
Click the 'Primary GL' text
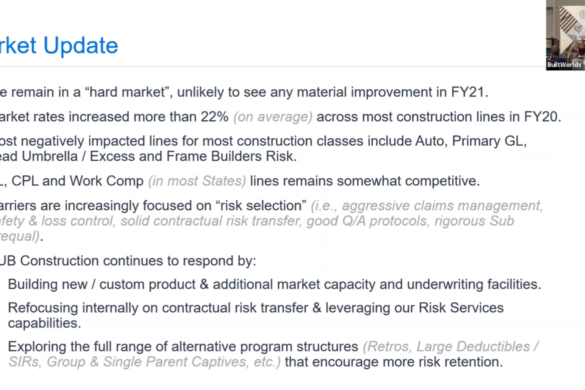coord(489,141)
